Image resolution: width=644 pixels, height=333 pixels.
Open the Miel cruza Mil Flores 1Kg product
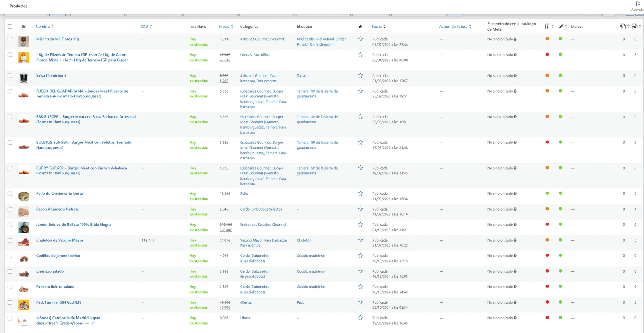coord(58,39)
